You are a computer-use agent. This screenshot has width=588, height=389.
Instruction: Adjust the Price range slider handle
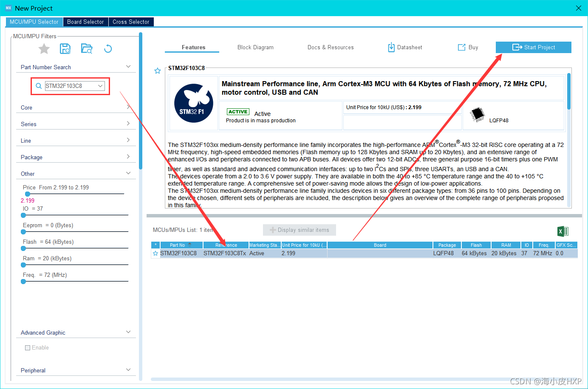click(27, 194)
